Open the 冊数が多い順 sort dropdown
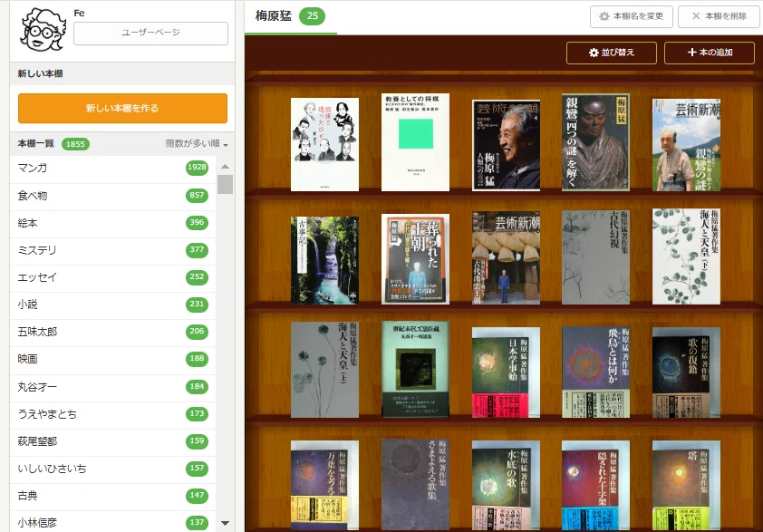The height and width of the screenshot is (532, 763). click(197, 143)
